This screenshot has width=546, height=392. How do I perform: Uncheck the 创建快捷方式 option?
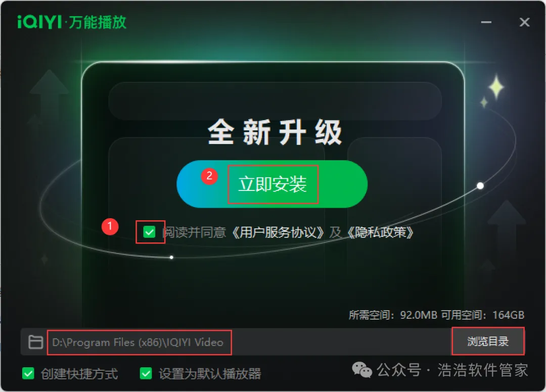point(28,374)
